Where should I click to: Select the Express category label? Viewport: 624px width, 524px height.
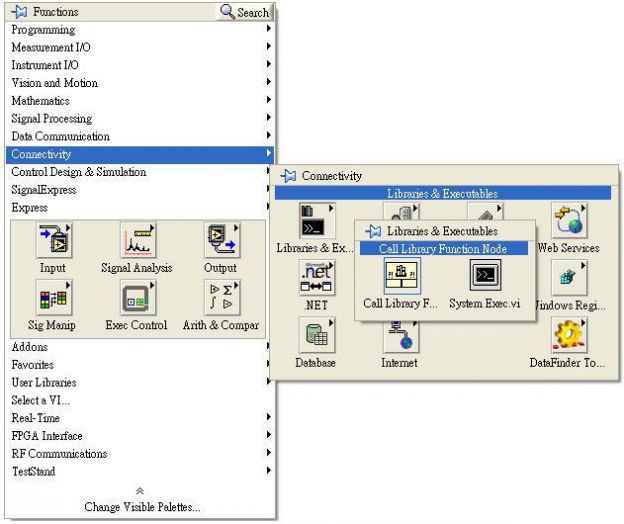coord(29,208)
